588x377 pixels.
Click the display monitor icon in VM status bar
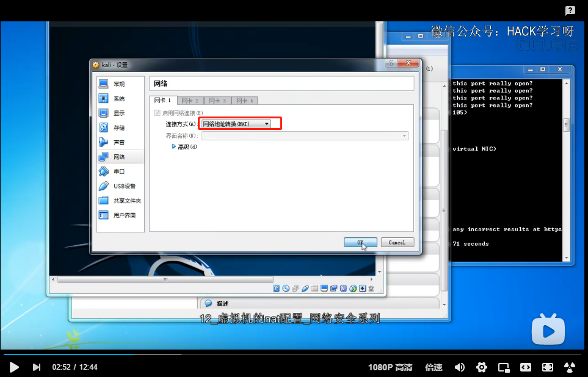(x=324, y=288)
